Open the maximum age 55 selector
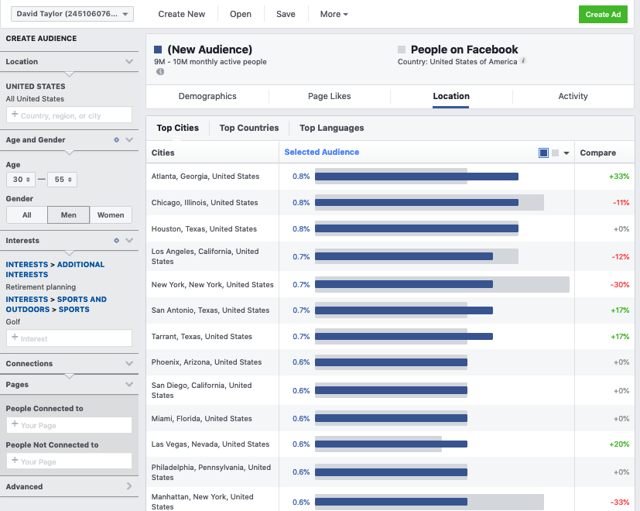The width and height of the screenshot is (640, 511). coord(62,180)
